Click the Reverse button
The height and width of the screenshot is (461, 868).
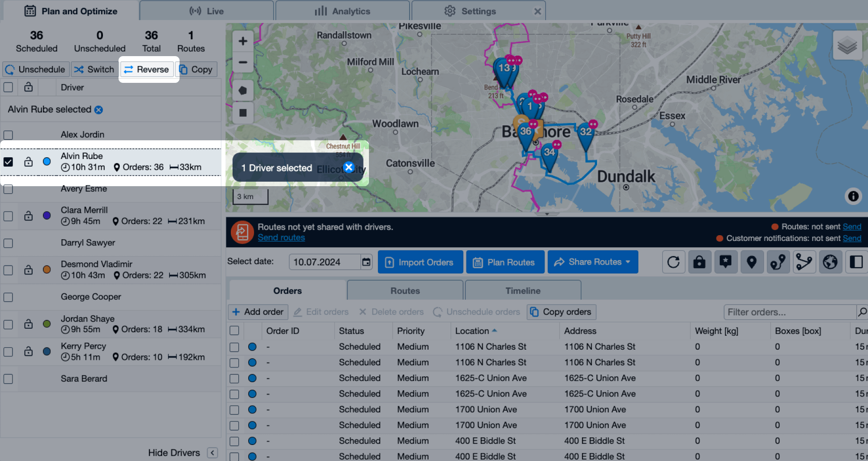coord(147,69)
